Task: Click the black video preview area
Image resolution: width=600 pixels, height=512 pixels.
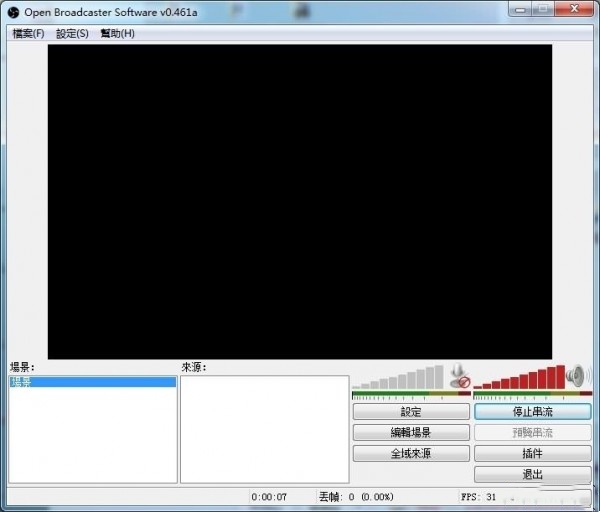Action: (299, 200)
